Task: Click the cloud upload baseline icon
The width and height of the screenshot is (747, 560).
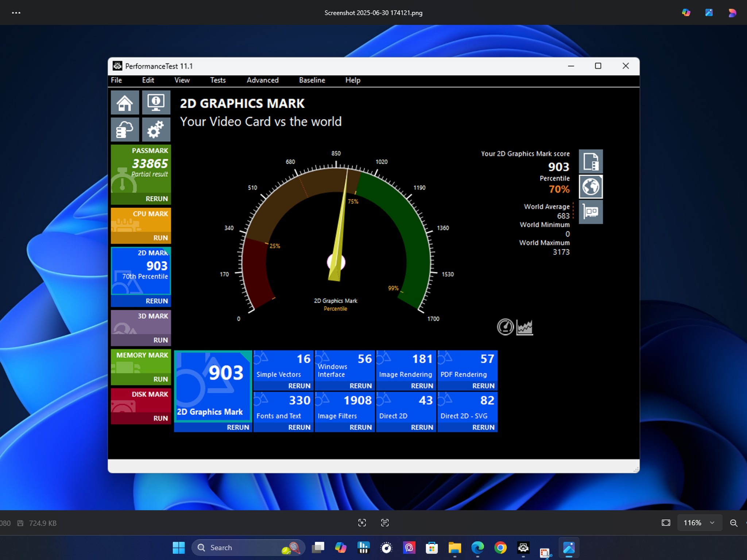Action: point(125,129)
